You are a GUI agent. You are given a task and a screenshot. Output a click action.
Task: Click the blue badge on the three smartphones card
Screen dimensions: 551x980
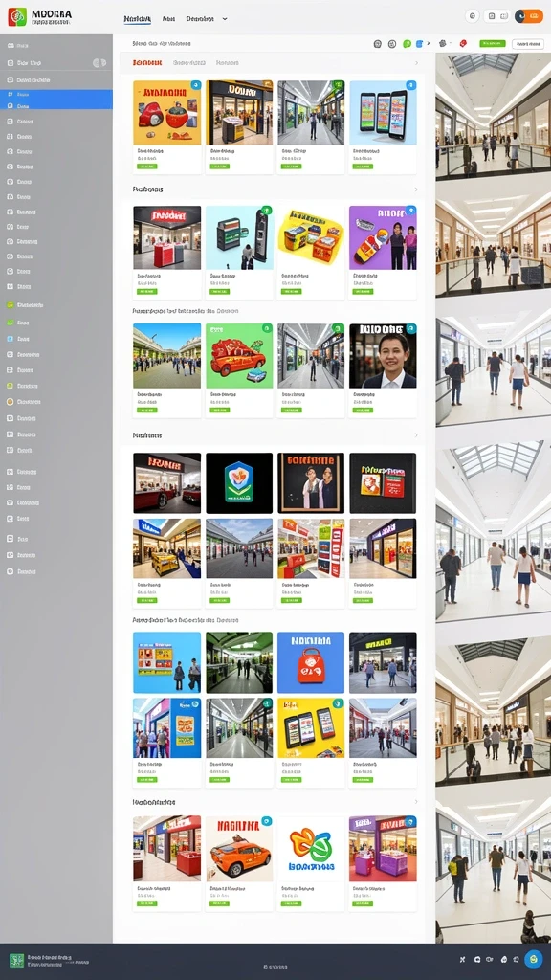point(410,85)
